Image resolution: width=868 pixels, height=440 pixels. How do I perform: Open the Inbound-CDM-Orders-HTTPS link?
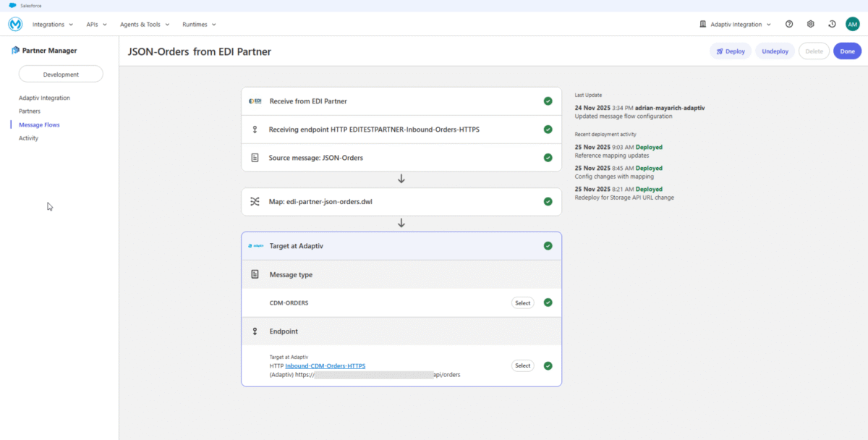coord(325,365)
